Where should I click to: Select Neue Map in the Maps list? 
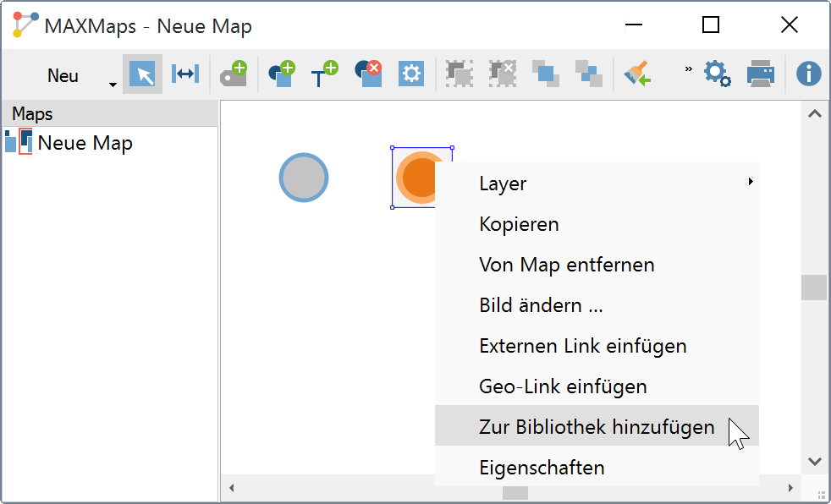85,143
